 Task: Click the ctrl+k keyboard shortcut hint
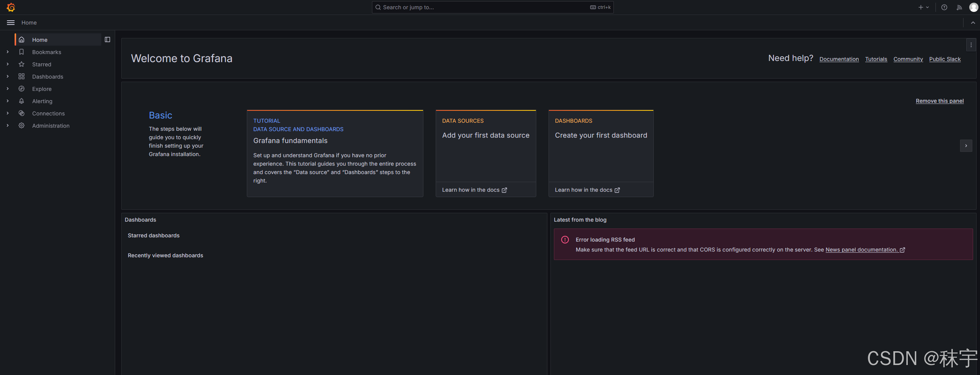point(600,7)
